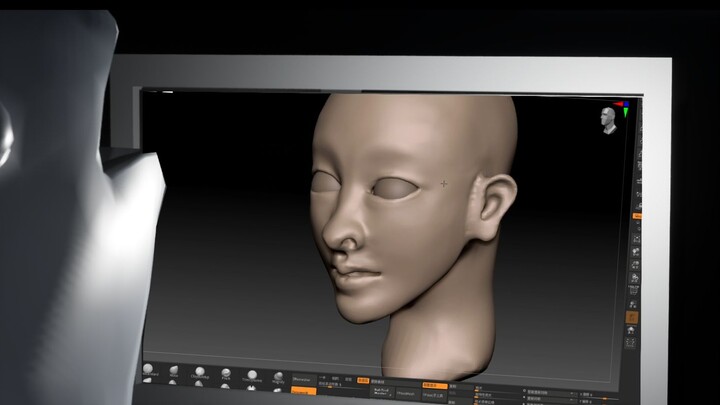The height and width of the screenshot is (405, 720).
Task: Toggle the large orange button right of hPolish
Action: coord(303,391)
